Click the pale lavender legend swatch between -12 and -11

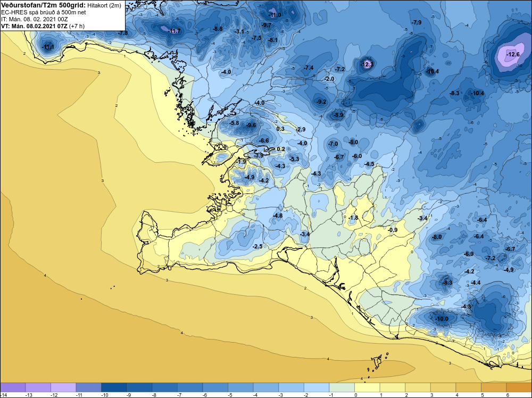tap(63, 387)
